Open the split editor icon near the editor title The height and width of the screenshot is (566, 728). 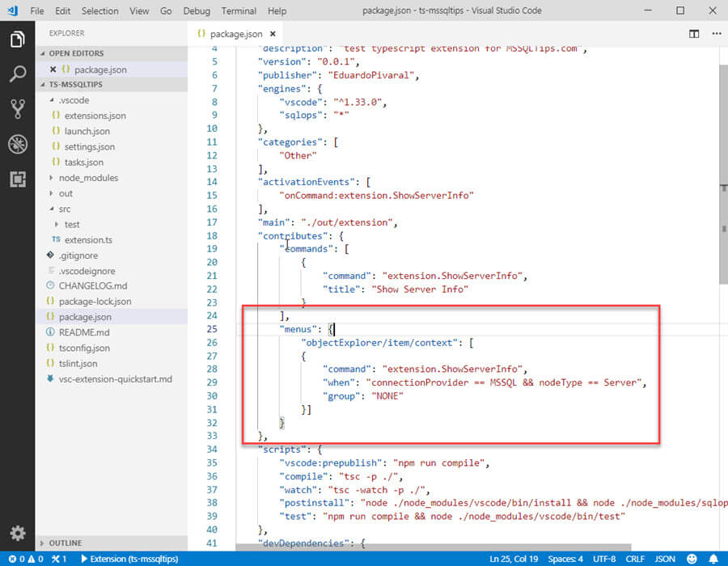(694, 34)
